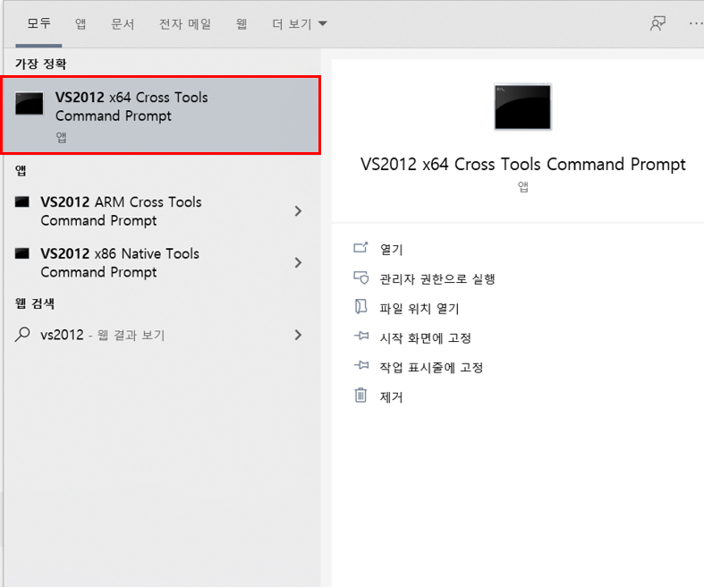Choose 관리자 권한으로 실행

[437, 278]
